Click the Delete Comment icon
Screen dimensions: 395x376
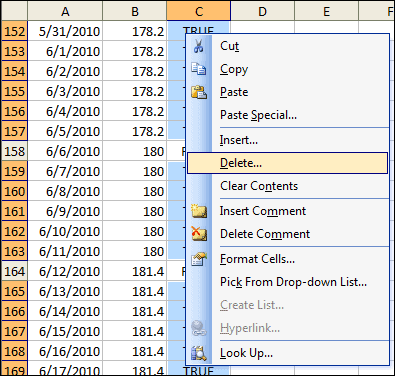click(199, 234)
